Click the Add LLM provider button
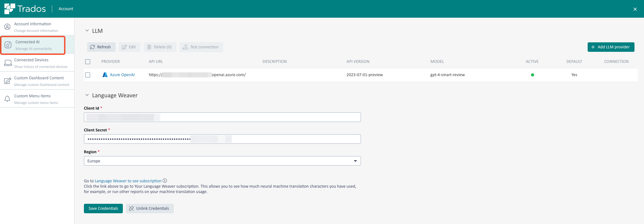This screenshot has width=644, height=224. point(611,47)
